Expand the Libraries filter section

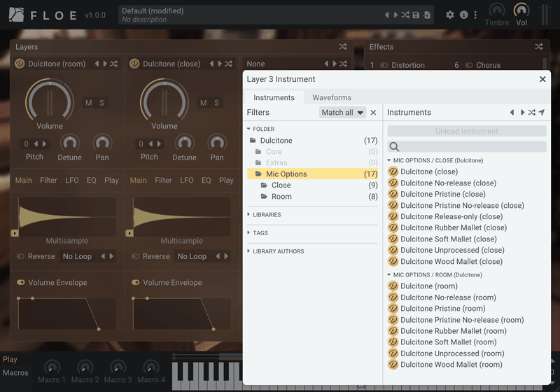(x=267, y=215)
